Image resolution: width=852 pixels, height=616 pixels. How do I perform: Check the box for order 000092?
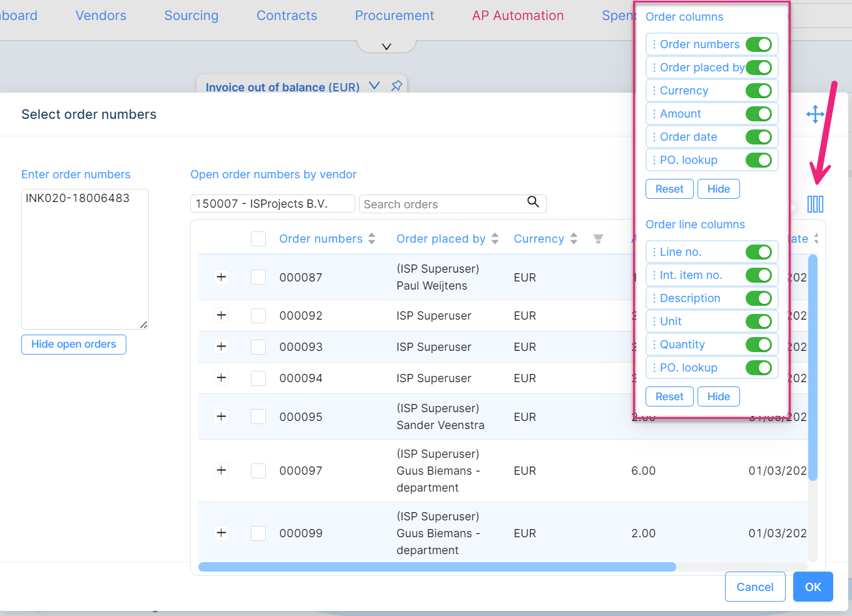pos(258,316)
